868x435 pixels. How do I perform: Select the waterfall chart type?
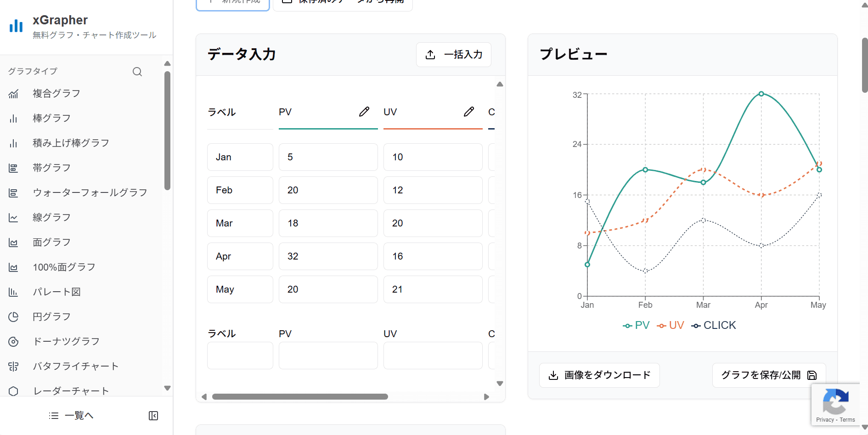pyautogui.click(x=90, y=192)
